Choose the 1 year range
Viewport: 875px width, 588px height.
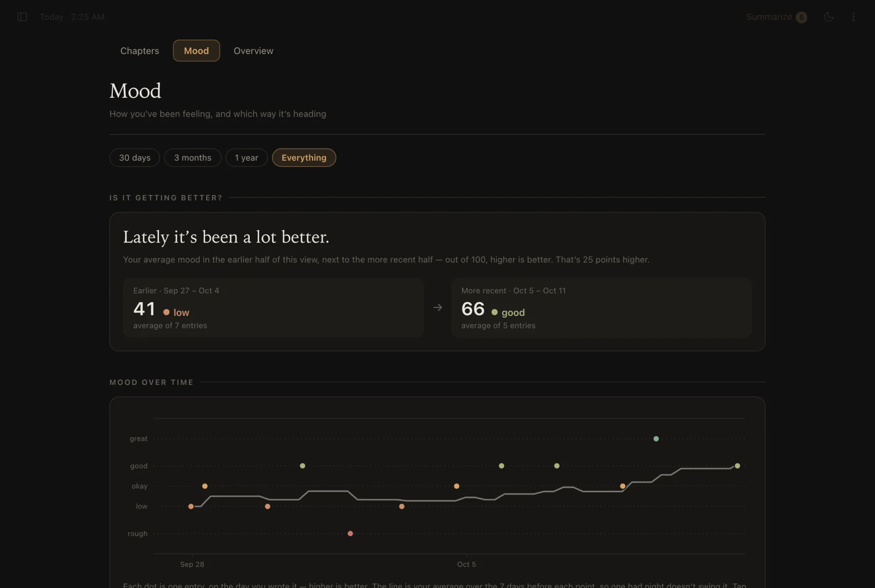(x=246, y=157)
